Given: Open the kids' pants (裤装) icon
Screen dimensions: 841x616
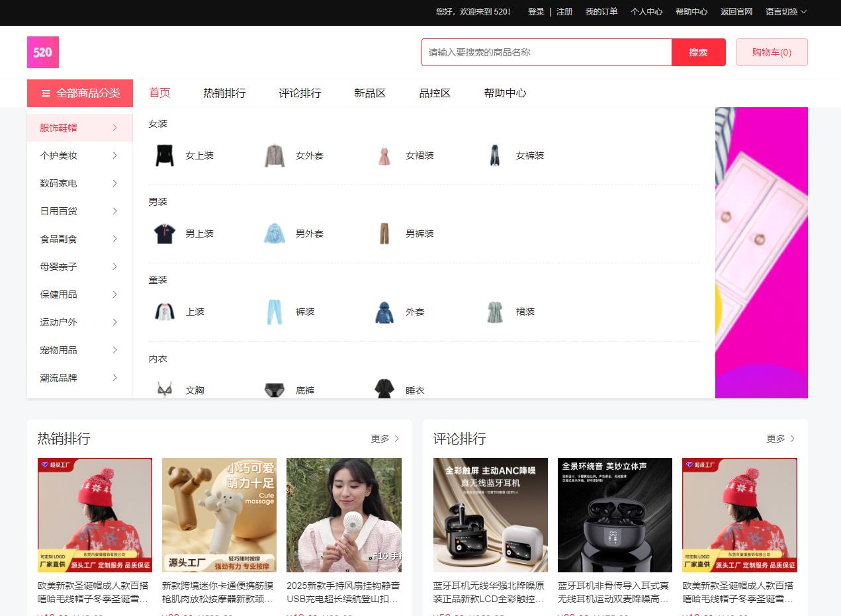Looking at the screenshot, I should click(274, 312).
